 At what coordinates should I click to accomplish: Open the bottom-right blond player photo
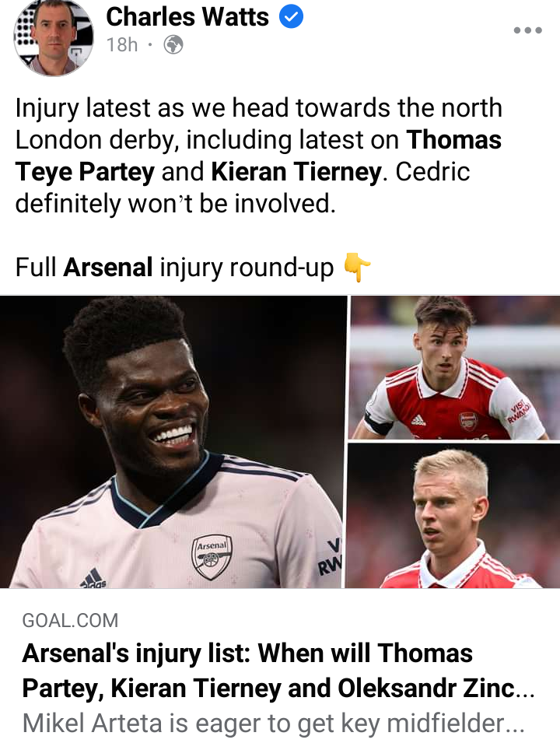point(453,516)
